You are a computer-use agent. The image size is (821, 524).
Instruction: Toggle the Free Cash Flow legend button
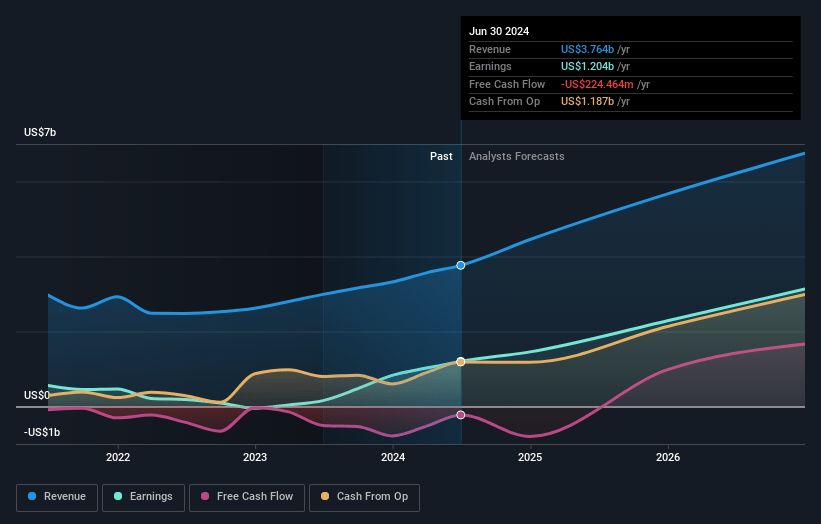click(247, 497)
